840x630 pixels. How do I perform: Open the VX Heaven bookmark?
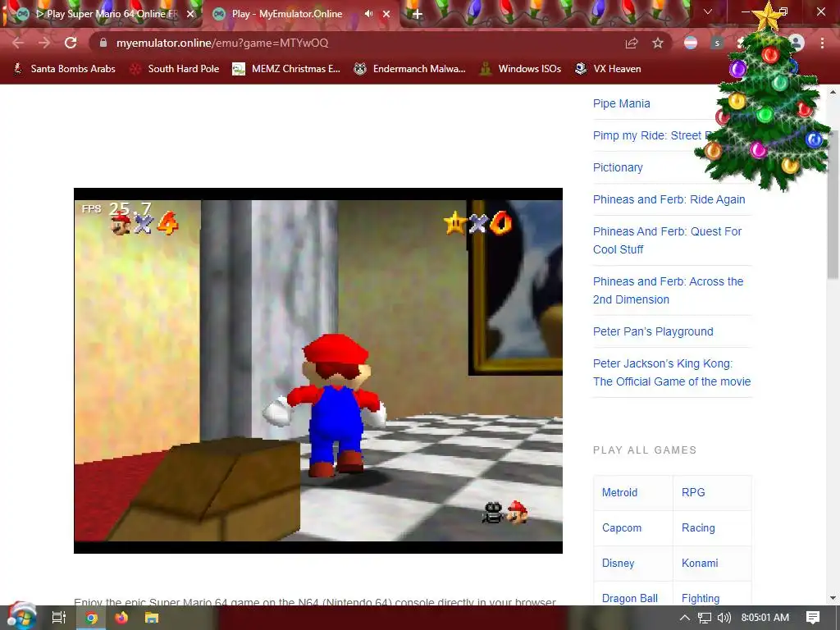(608, 69)
